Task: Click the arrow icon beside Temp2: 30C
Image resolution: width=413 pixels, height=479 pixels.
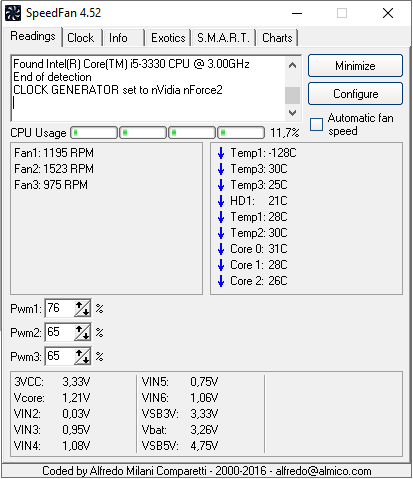Action: pyautogui.click(x=221, y=233)
